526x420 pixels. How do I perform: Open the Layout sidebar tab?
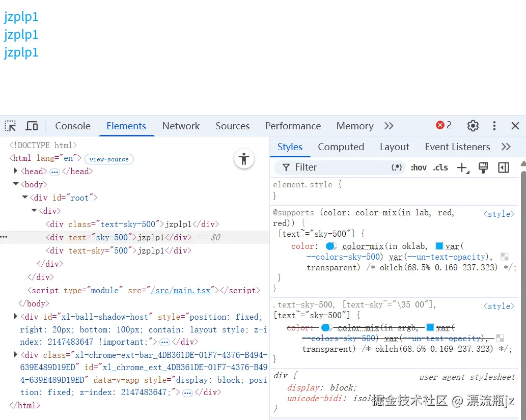pyautogui.click(x=395, y=147)
